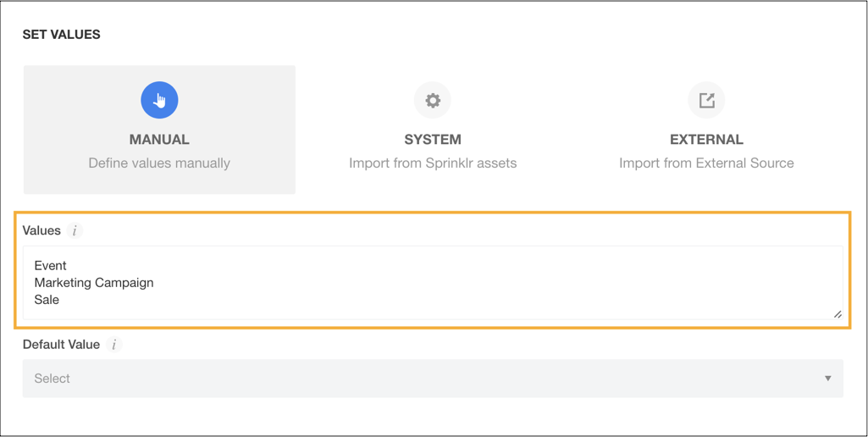The image size is (868, 437).
Task: Click the blue Manual hand pointer icon
Action: click(x=159, y=100)
